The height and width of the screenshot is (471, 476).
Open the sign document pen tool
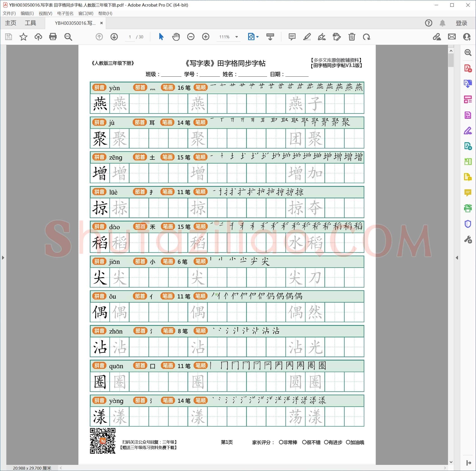click(321, 37)
